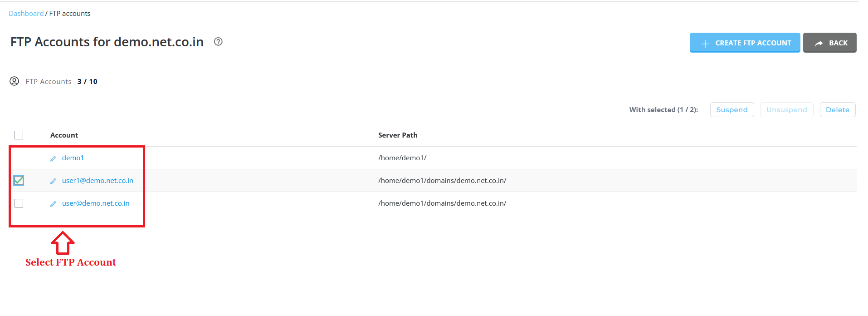Click the Unsuspend button

point(787,110)
